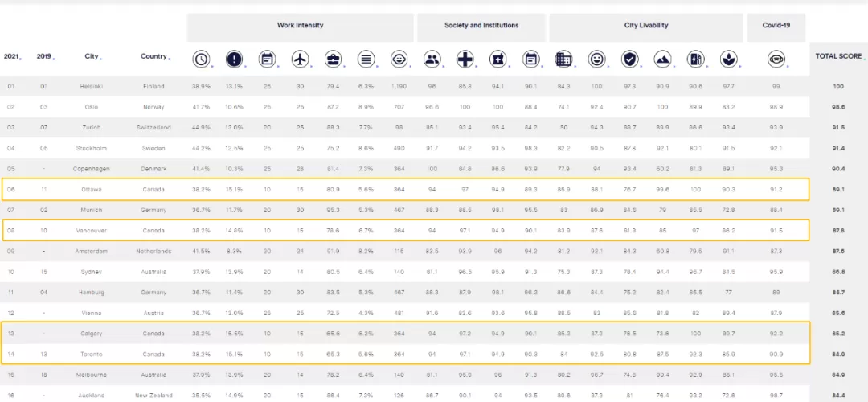Click the office building icon header
This screenshot has height=402, width=868.
point(563,59)
